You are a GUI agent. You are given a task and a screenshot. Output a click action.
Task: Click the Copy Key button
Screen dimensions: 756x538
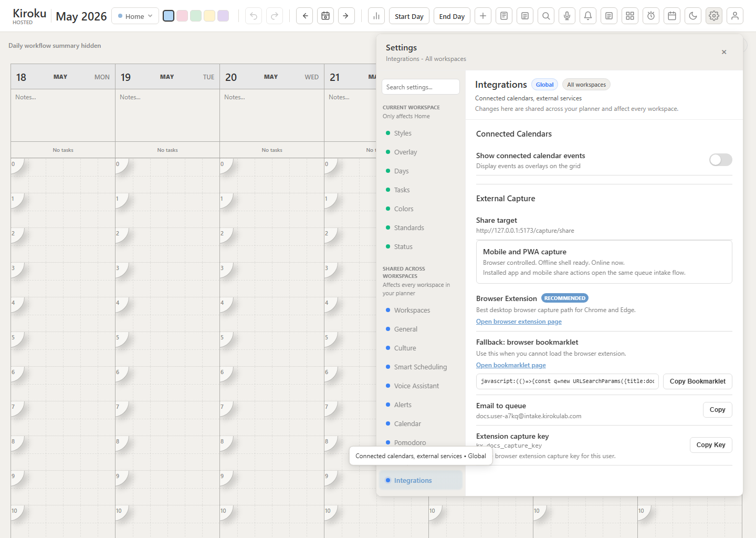[x=711, y=445]
